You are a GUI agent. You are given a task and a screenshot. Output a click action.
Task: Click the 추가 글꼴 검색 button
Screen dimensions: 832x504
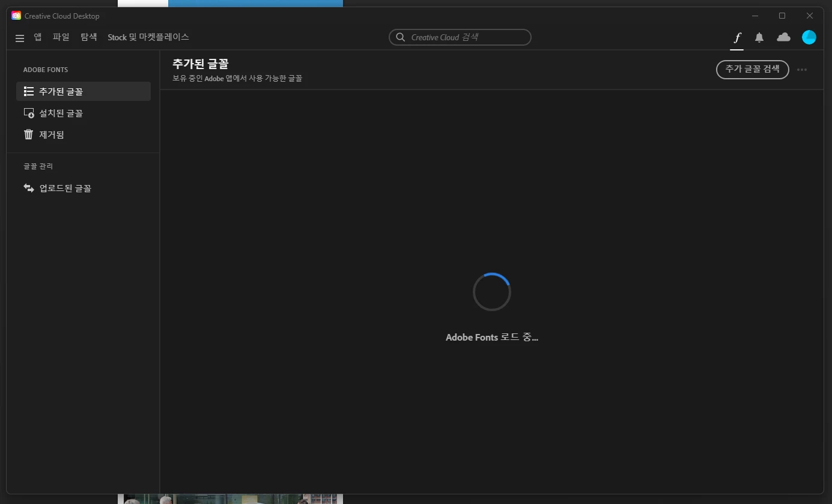[753, 69]
